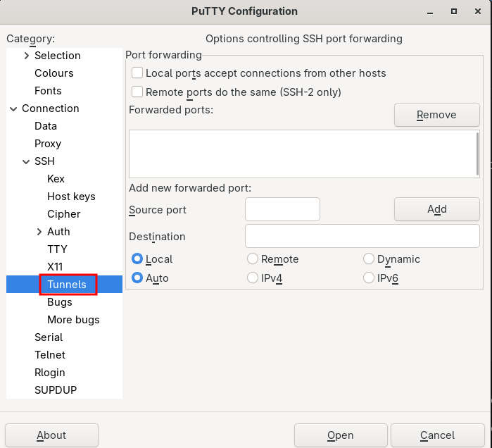Screen dimensions: 492x448
Task: Open the Kex settings page
Action: (56, 179)
